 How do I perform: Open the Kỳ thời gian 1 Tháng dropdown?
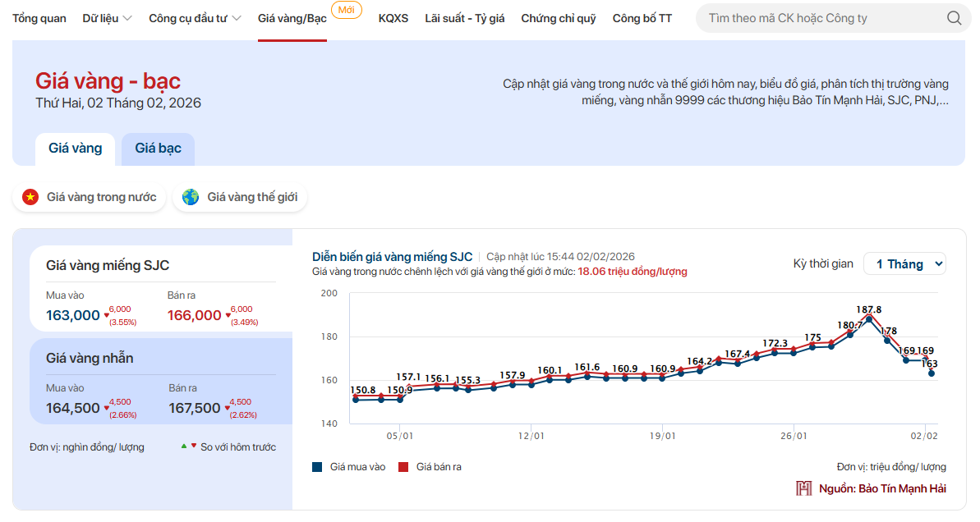904,263
